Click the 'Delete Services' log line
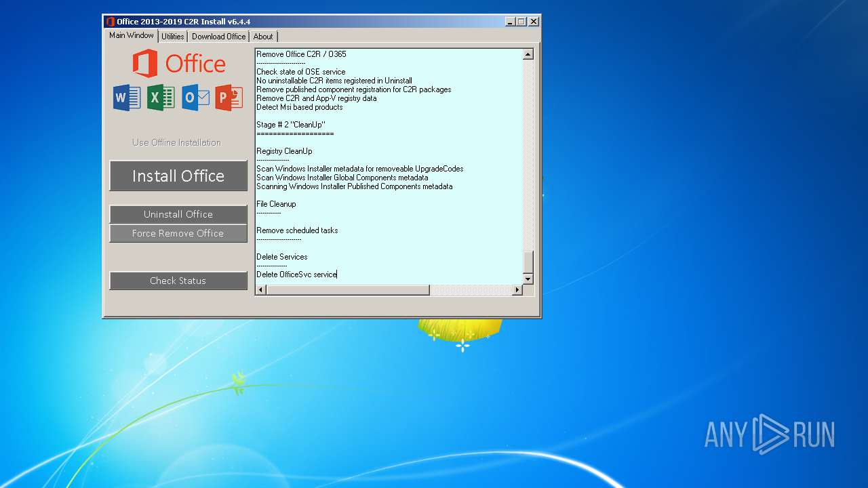868x488 pixels. [281, 257]
